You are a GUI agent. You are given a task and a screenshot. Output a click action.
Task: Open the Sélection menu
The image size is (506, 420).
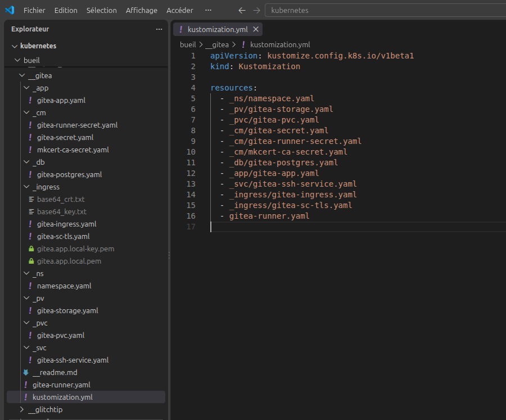(102, 10)
